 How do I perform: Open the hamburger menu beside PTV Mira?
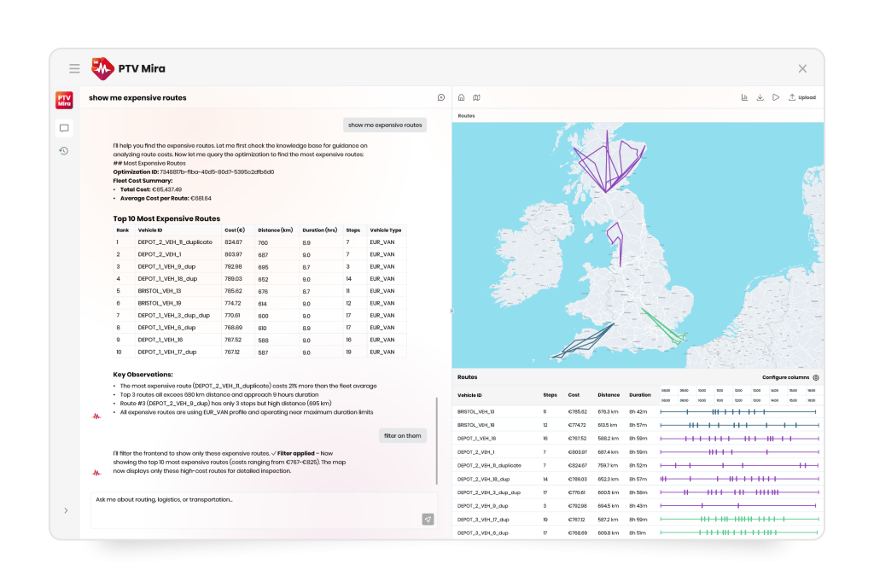tap(75, 68)
